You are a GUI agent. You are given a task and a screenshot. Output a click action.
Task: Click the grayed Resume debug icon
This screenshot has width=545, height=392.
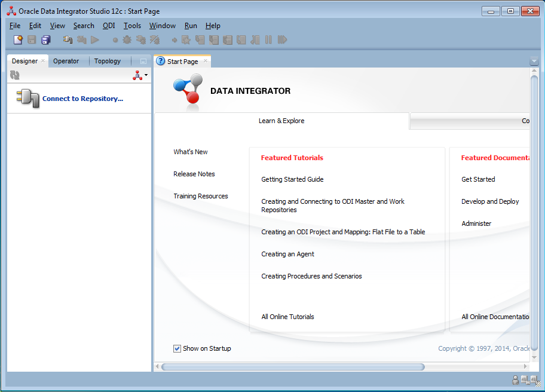(x=282, y=39)
